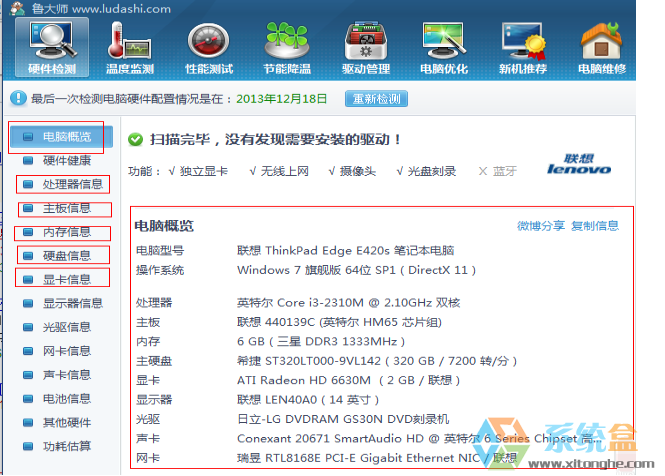Open the 新机推荐 new PC recommendations
This screenshot has height=476, width=665.
(522, 48)
